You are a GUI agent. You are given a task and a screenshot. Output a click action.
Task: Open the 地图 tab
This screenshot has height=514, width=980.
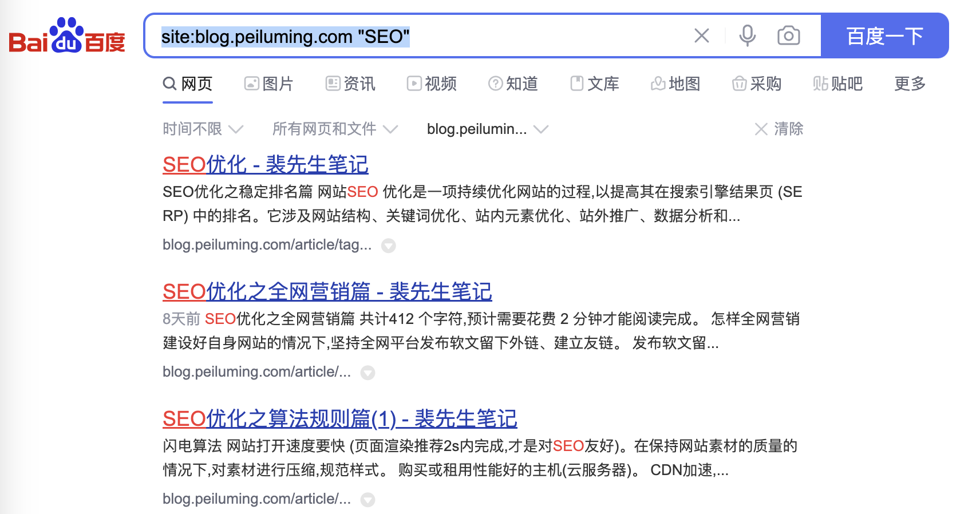coord(675,84)
